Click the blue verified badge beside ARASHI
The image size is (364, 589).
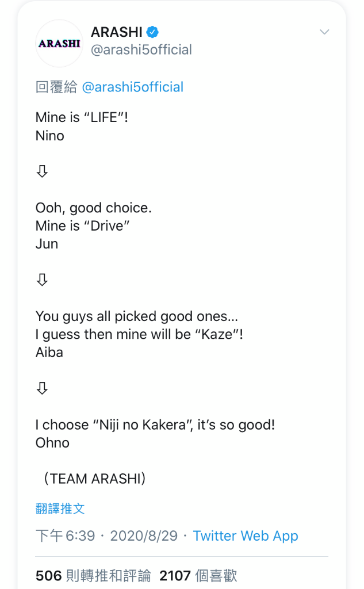point(152,32)
